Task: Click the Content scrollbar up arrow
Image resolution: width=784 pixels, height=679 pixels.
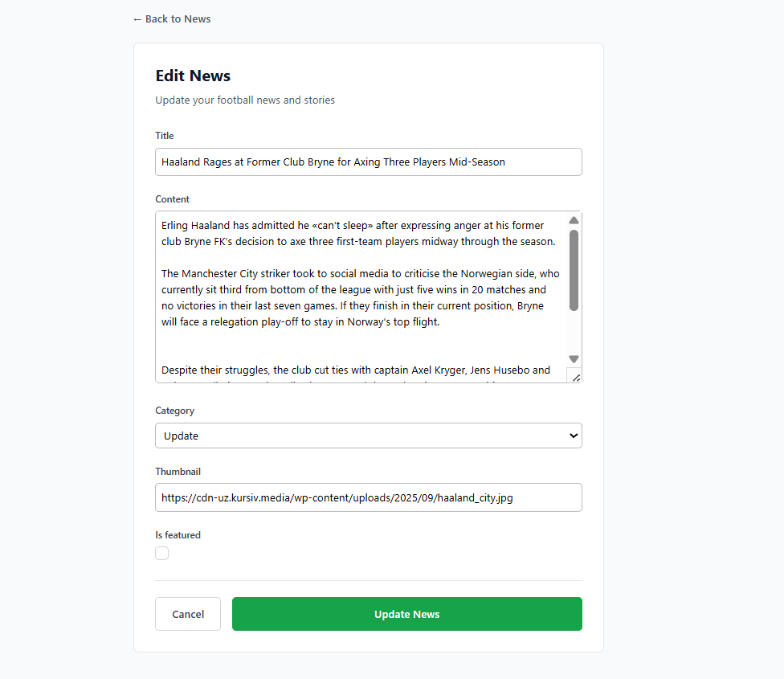Action: tap(574, 220)
